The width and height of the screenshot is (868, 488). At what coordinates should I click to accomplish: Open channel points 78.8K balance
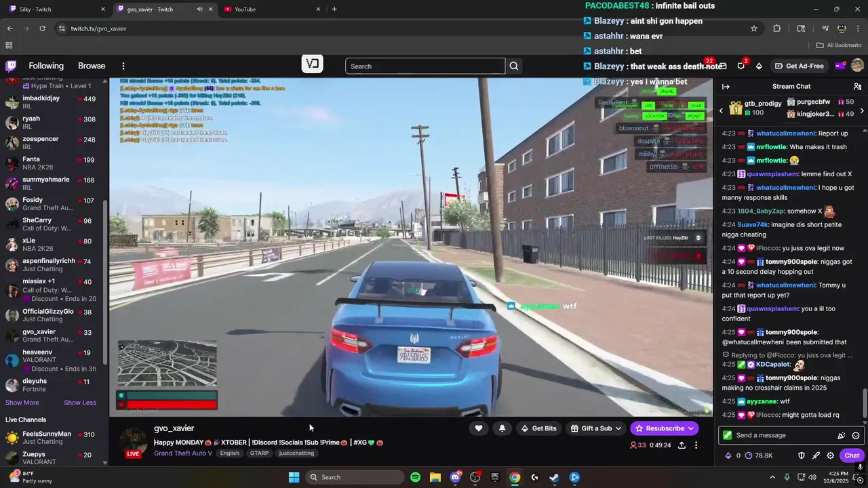pyautogui.click(x=759, y=455)
